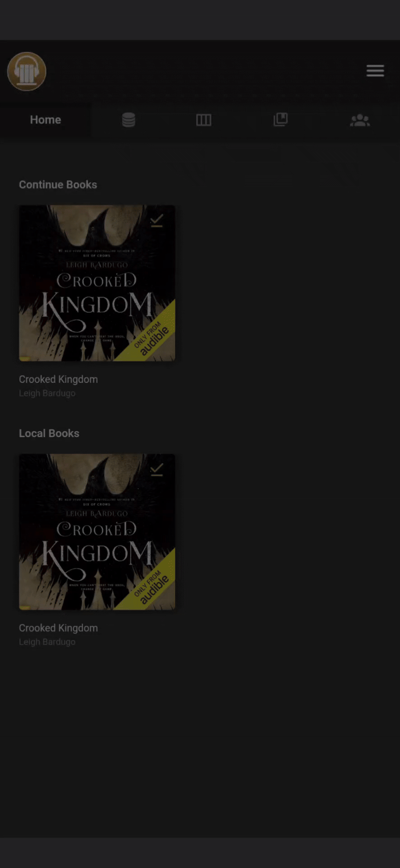Tap the downloaded checkmark on Local Books cover

pyautogui.click(x=156, y=470)
